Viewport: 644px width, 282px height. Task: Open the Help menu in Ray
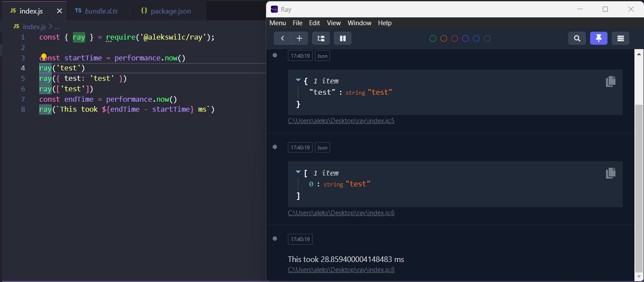click(x=385, y=23)
